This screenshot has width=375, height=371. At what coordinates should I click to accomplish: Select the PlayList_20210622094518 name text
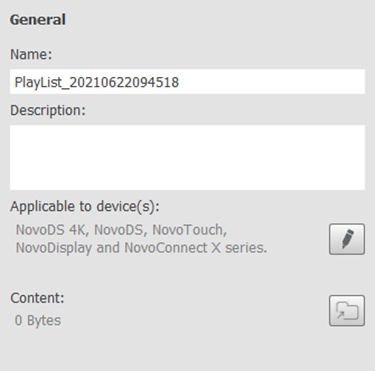(x=97, y=82)
